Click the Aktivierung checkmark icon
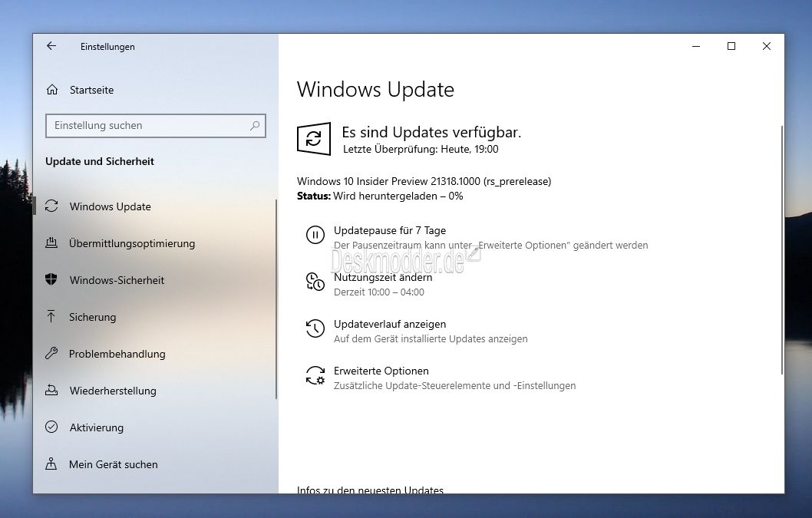This screenshot has height=518, width=812. point(51,427)
